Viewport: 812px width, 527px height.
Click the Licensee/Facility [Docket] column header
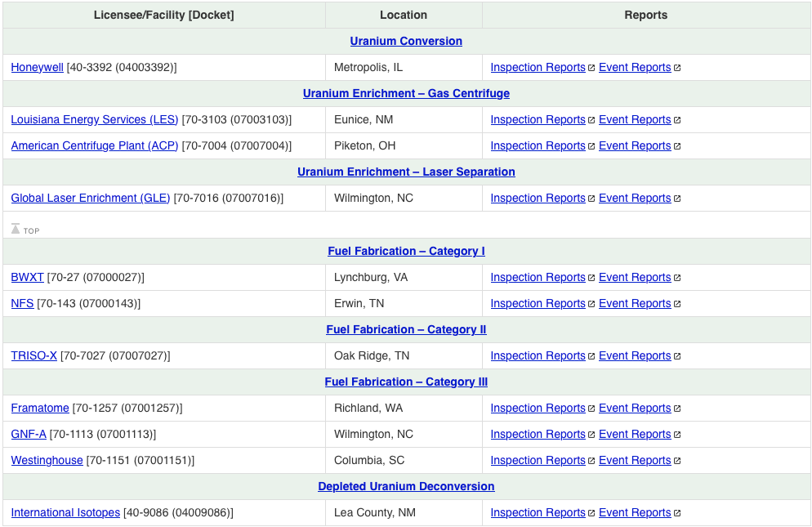coord(163,15)
